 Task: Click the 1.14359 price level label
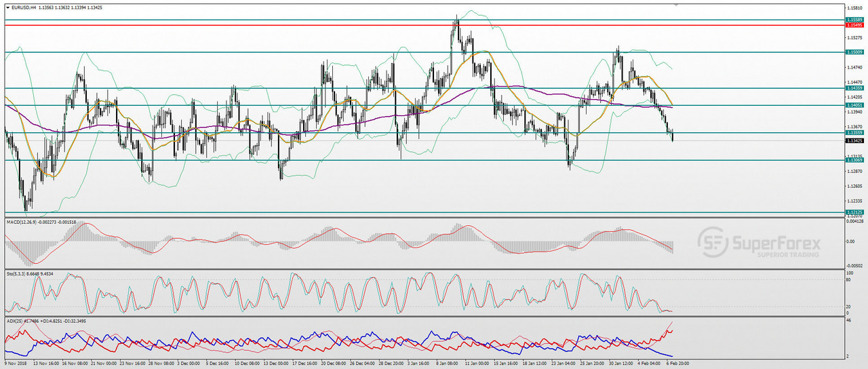pyautogui.click(x=854, y=88)
